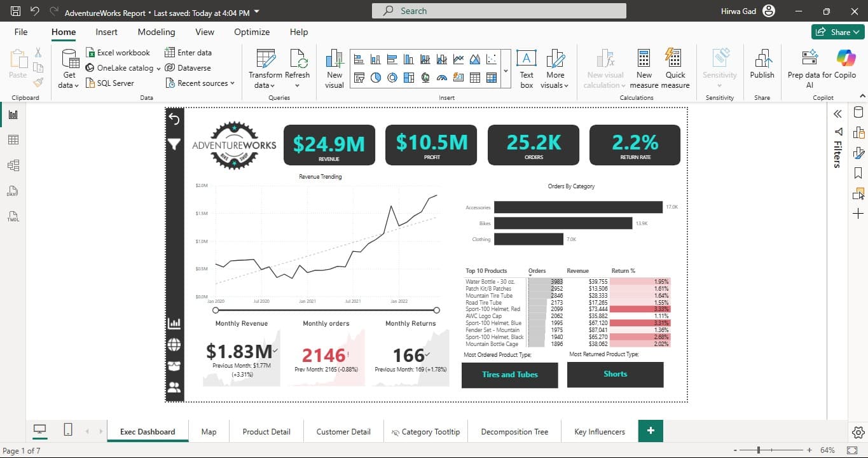
Task: Switch to the Product Detail page tab
Action: click(x=266, y=431)
